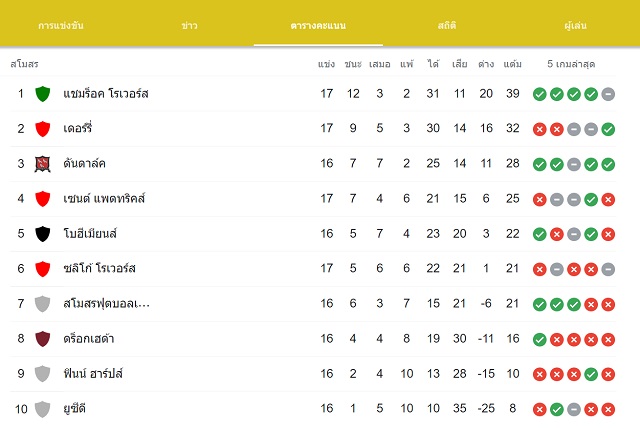Click the grey shield icon in row 10
Image resolution: width=640 pixels, height=429 pixels.
point(42,409)
